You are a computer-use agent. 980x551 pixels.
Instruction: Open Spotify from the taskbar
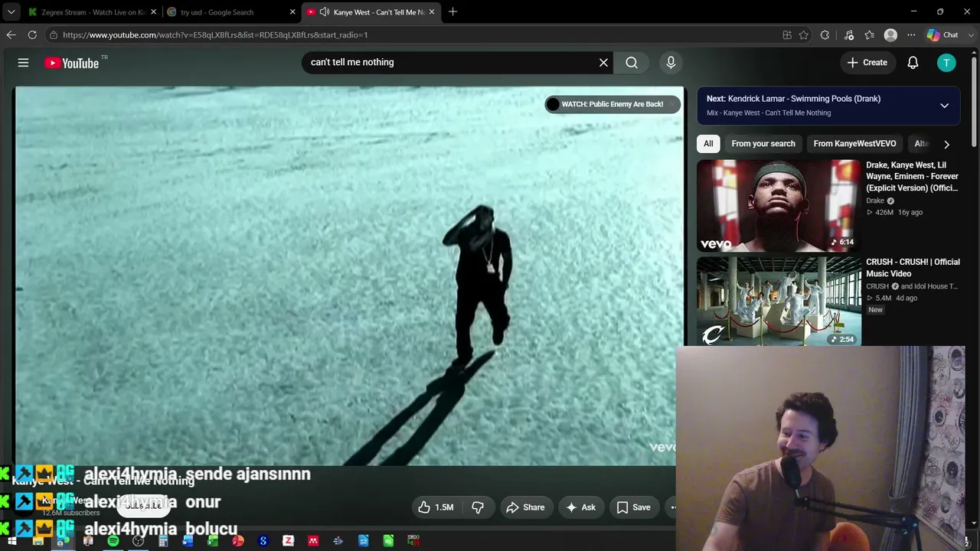pos(113,541)
